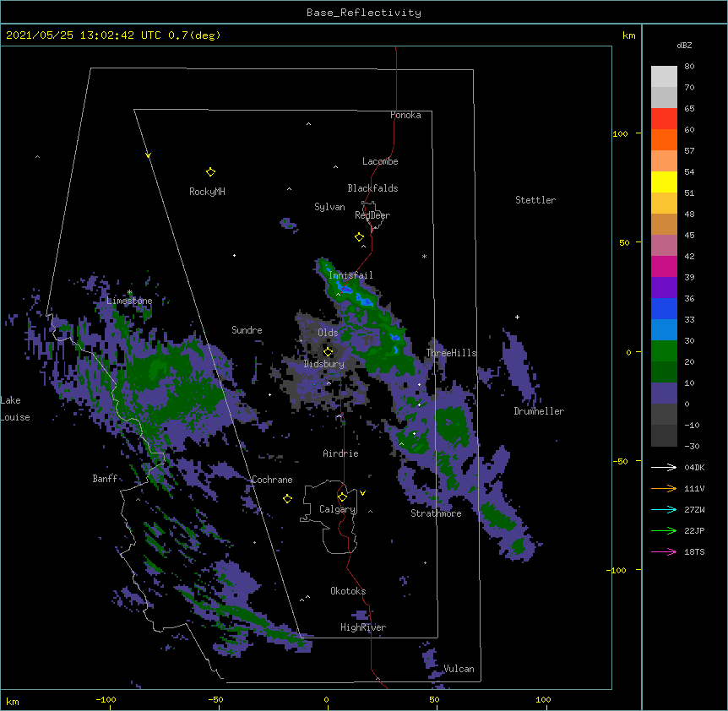Click the Limestone label
The width and height of the screenshot is (728, 711).
coord(129,301)
